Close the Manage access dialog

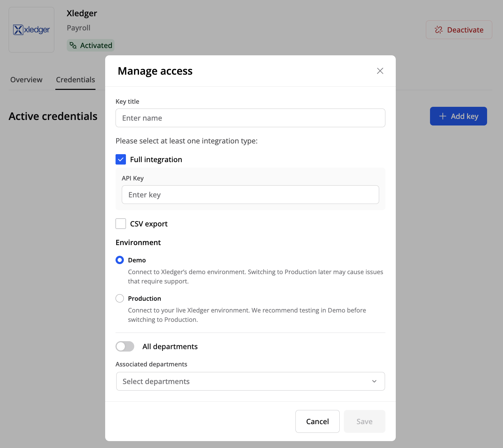coord(380,71)
